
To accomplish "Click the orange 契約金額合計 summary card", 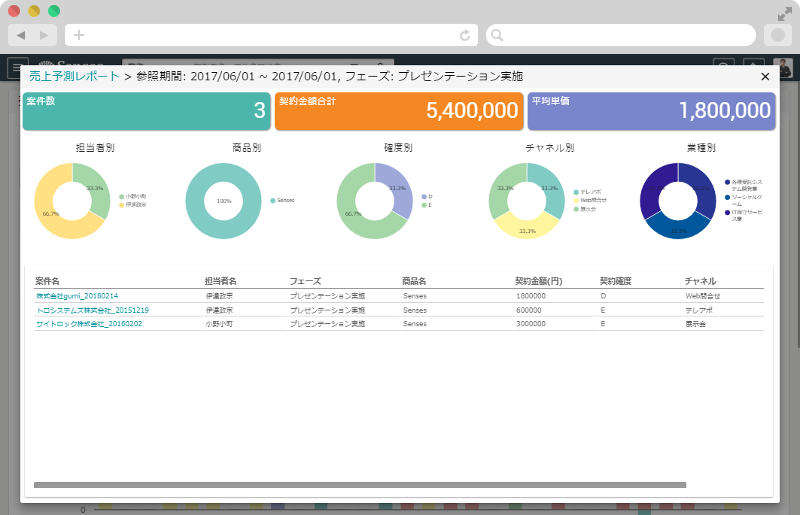I will tap(398, 111).
